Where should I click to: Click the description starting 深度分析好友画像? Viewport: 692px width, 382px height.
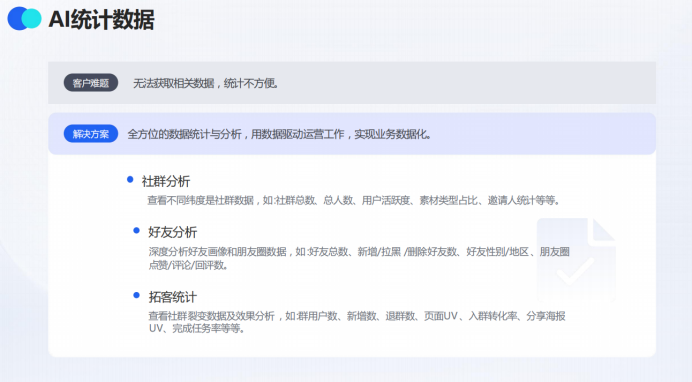tap(359, 258)
